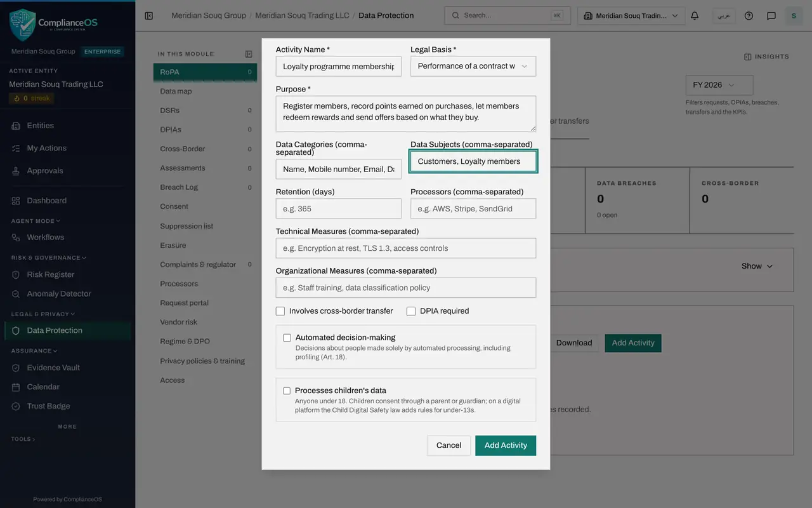Tick Processes children's data checkbox
This screenshot has height=508, width=812.
287,391
